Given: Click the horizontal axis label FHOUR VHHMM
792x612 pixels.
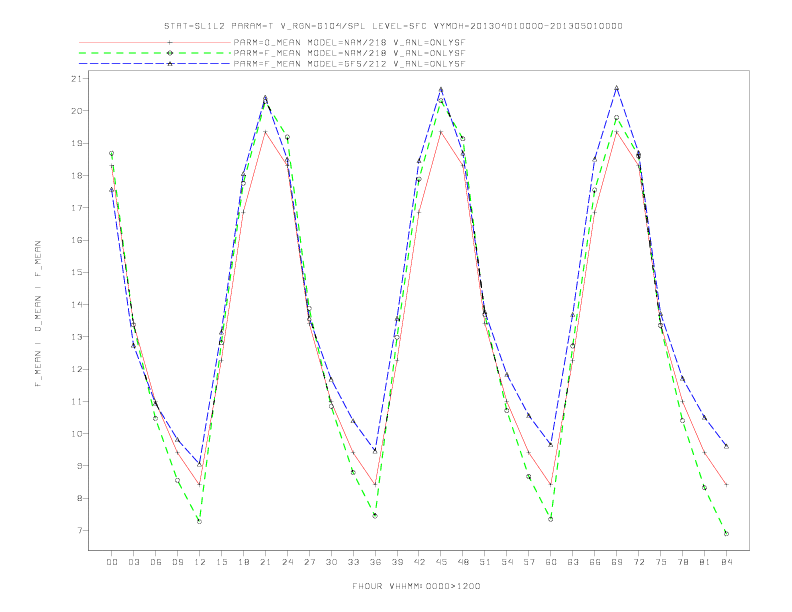Looking at the screenshot, I should 416,586.
